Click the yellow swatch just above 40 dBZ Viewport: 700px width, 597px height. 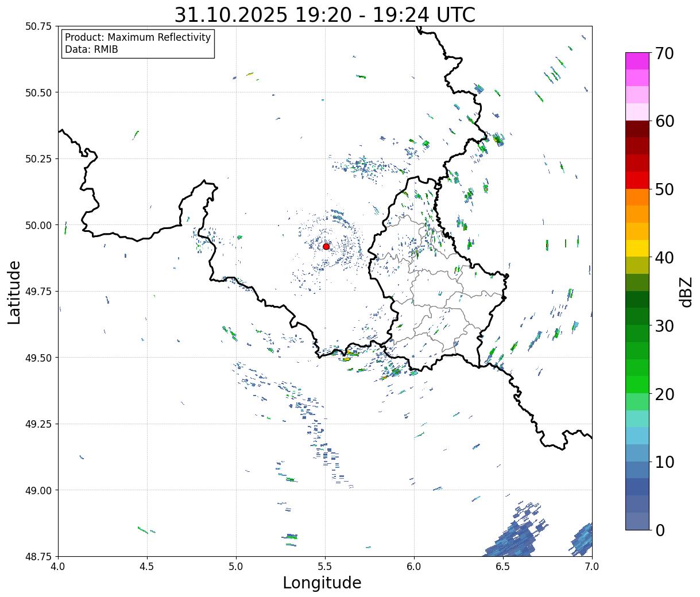(x=637, y=248)
